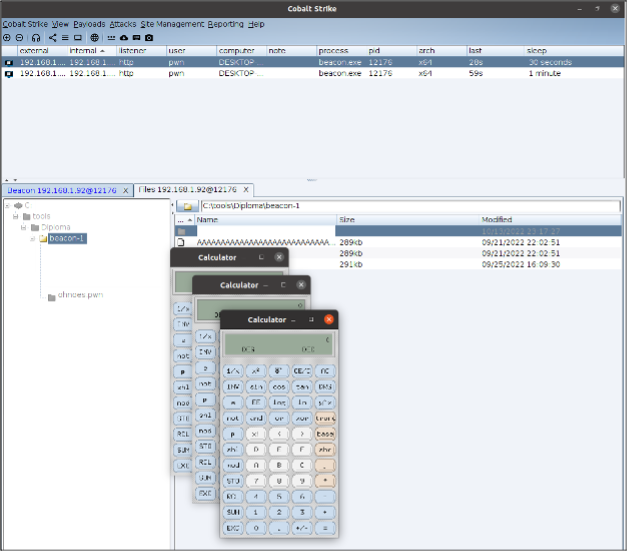628x552 pixels.
Task: Click the credentials (dotted line) toolbar icon
Action: (x=111, y=38)
